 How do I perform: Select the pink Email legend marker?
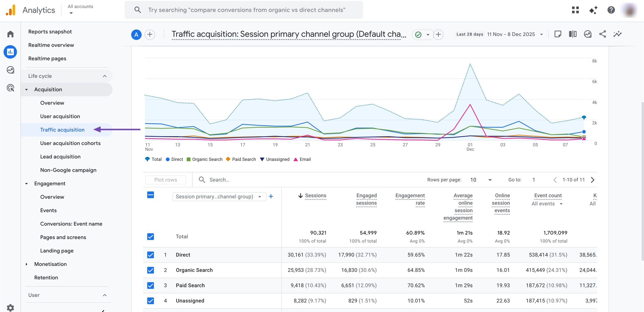296,159
